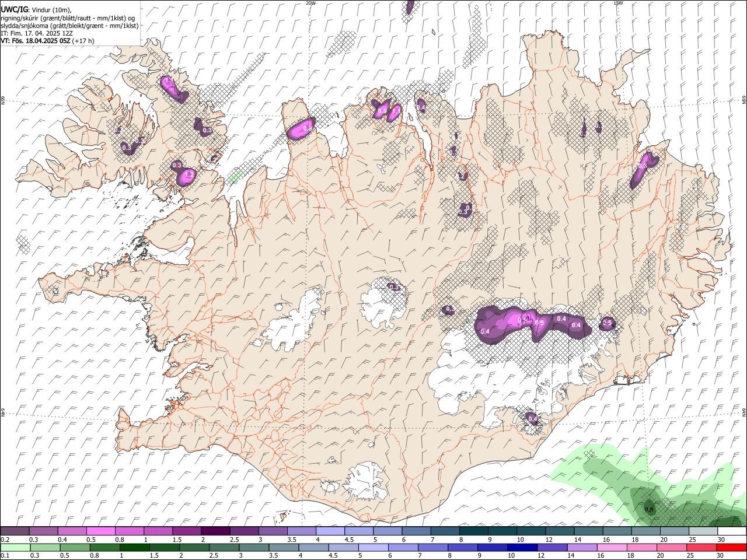Click the 0.4 value on the southern glacier peak
Viewport: 747px width, 560px height.
pyautogui.click(x=532, y=418)
